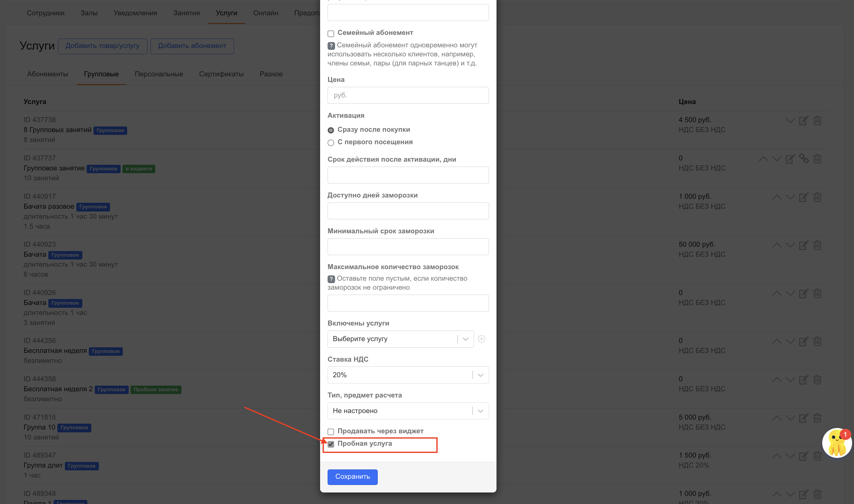Open the Выберите услугу dropdown

[400, 339]
